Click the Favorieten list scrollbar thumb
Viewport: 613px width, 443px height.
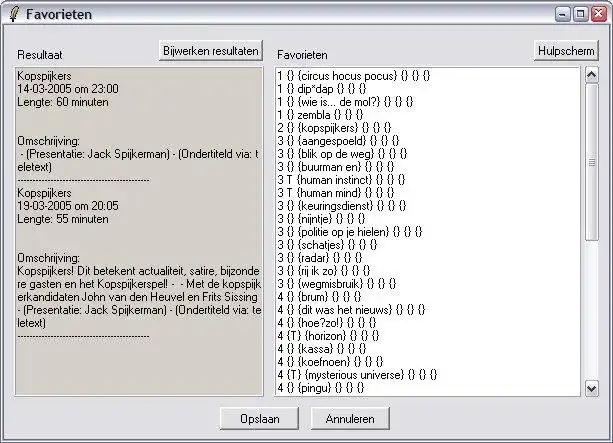(x=591, y=162)
